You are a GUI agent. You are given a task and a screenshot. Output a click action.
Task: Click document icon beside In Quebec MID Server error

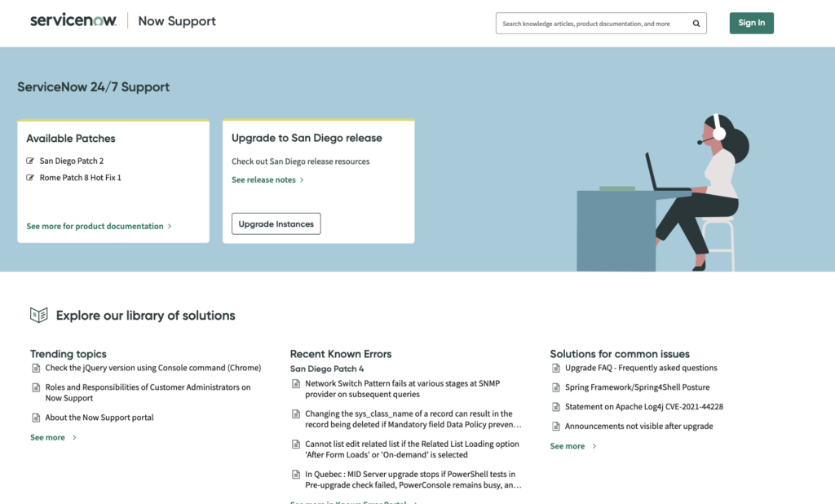click(x=296, y=474)
